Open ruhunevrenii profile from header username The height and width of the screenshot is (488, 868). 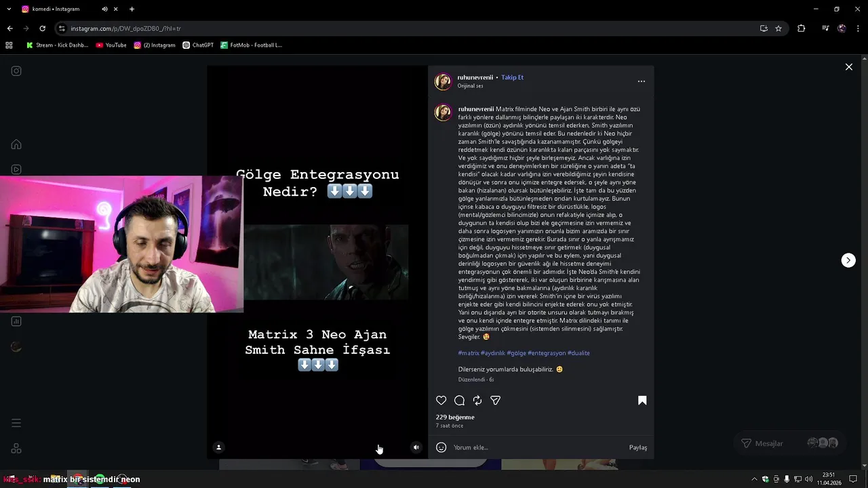[x=475, y=77]
